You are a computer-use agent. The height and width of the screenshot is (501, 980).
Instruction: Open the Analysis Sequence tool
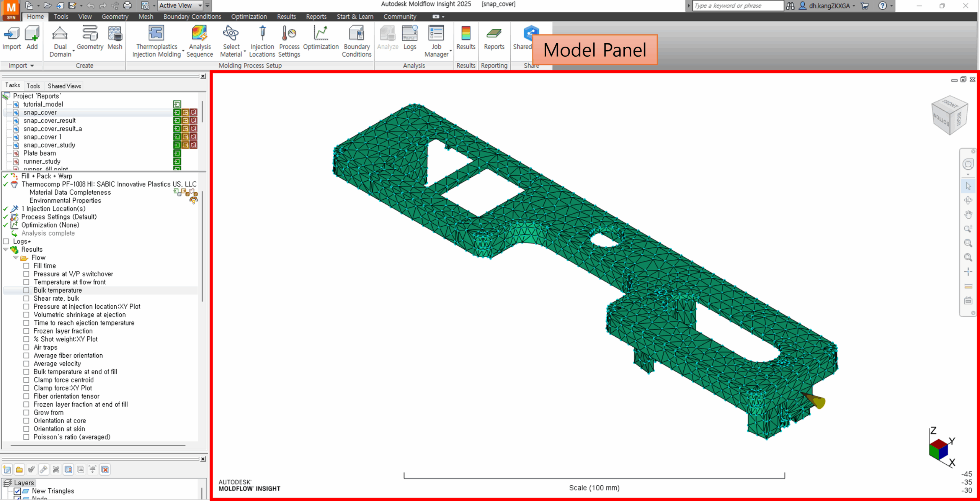199,41
